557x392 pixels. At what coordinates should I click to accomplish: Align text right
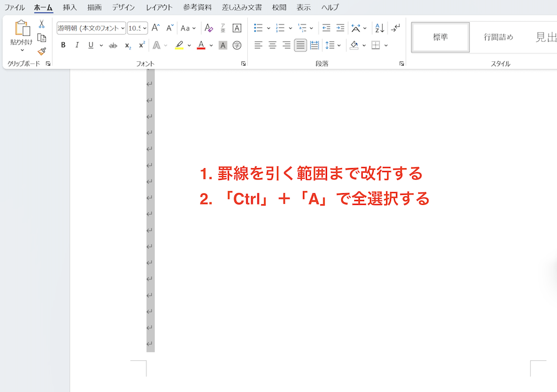tap(286, 45)
